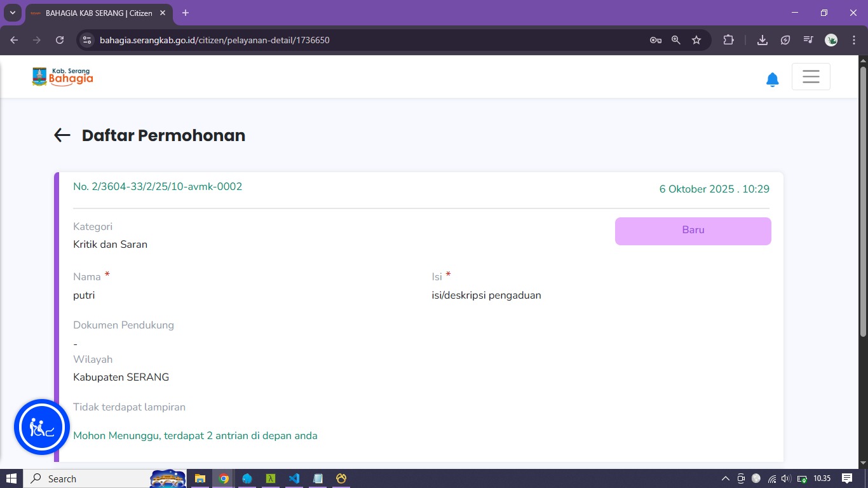Image resolution: width=868 pixels, height=488 pixels.
Task: Open the browser zoom magnifier icon
Action: (676, 40)
